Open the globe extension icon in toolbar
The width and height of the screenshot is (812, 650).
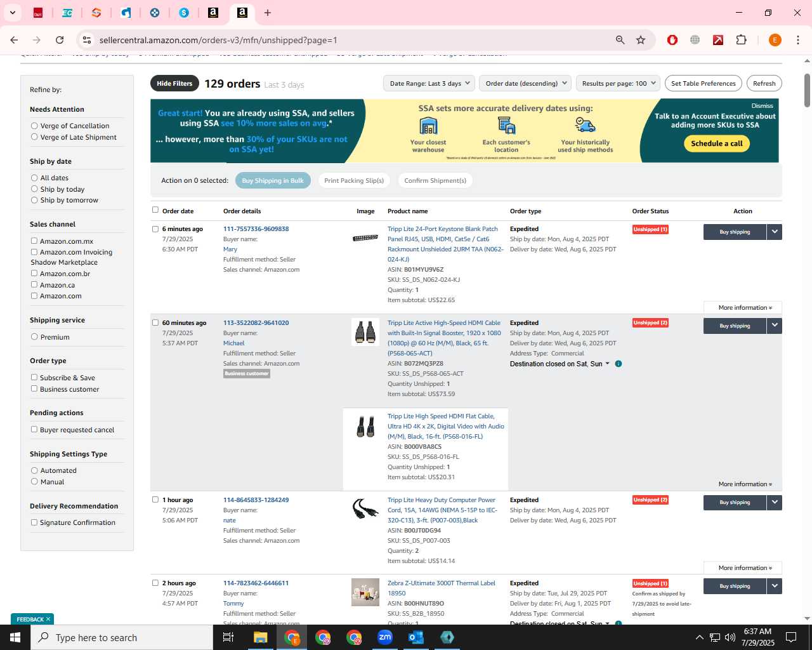[x=695, y=40]
